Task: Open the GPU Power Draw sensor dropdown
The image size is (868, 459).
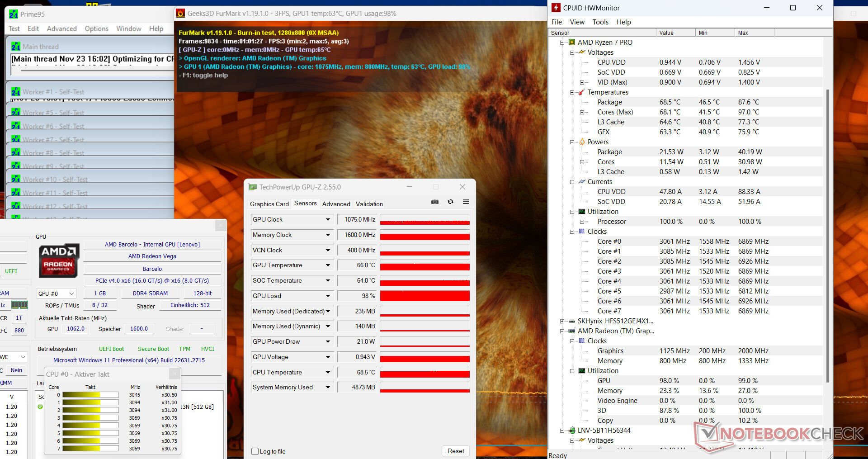Action: [328, 342]
